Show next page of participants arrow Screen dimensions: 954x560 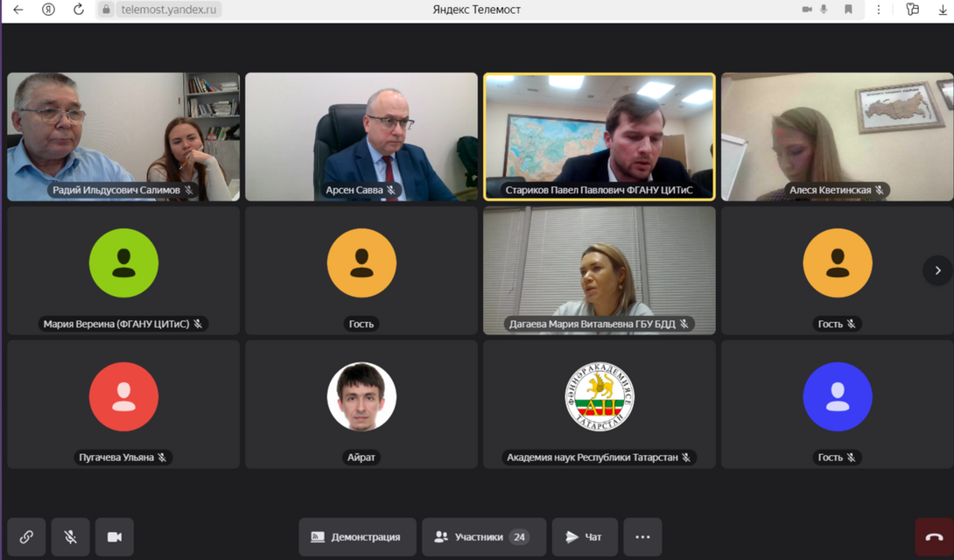pyautogui.click(x=937, y=270)
